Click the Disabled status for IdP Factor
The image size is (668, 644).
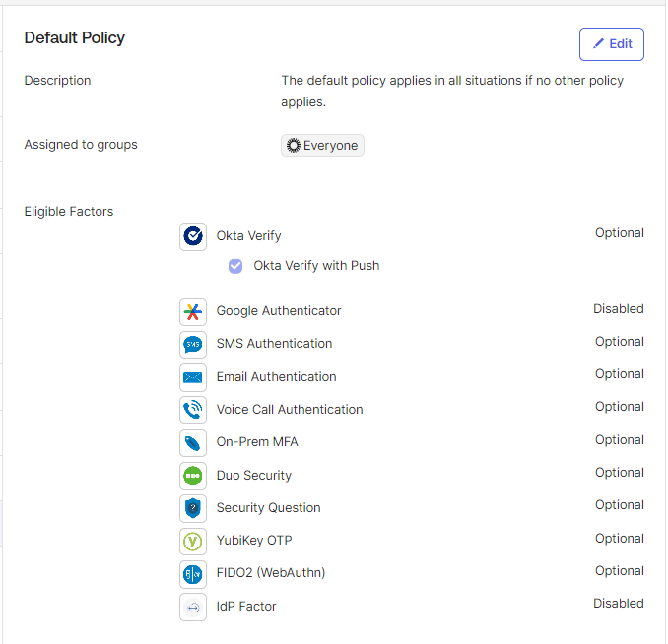618,604
